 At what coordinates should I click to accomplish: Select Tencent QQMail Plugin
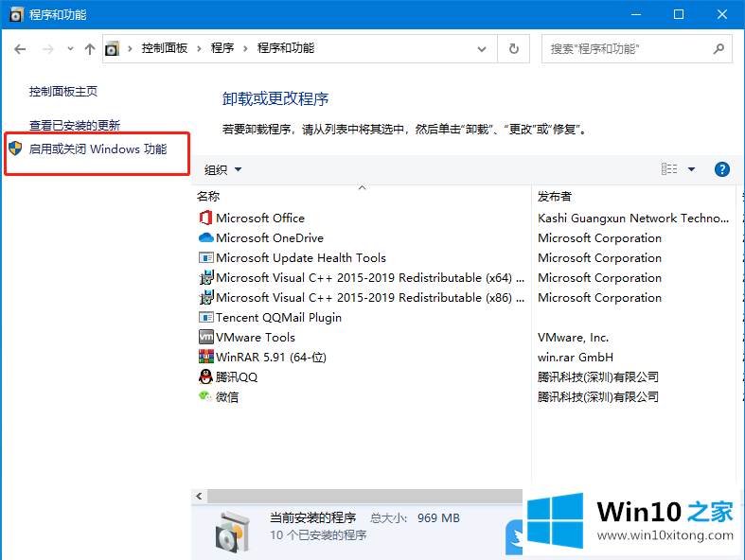coord(278,317)
